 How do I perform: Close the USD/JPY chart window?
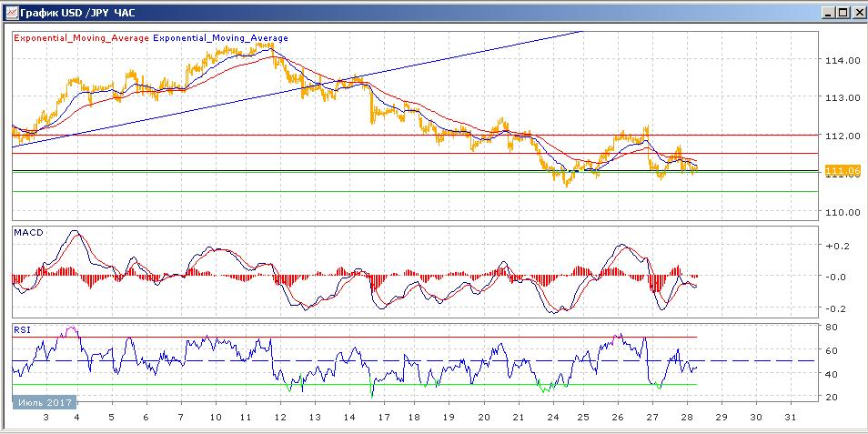coord(856,13)
